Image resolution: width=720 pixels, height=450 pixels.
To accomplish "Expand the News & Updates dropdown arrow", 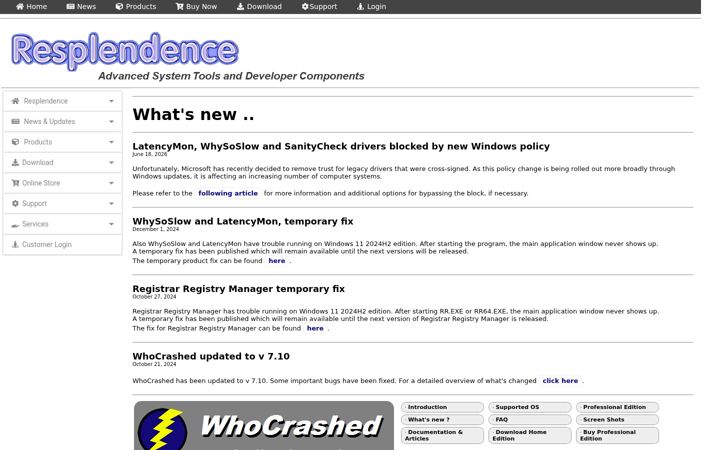I will [111, 122].
